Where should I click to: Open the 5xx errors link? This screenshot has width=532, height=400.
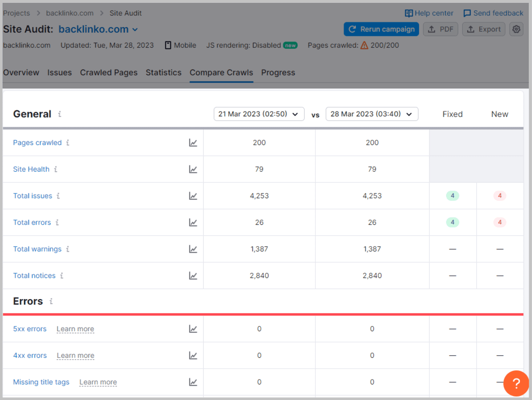coord(30,329)
